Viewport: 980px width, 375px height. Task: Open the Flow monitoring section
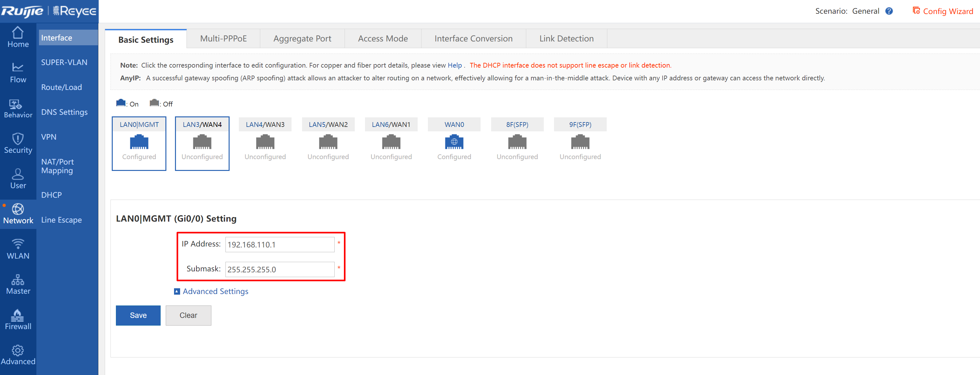click(x=18, y=73)
